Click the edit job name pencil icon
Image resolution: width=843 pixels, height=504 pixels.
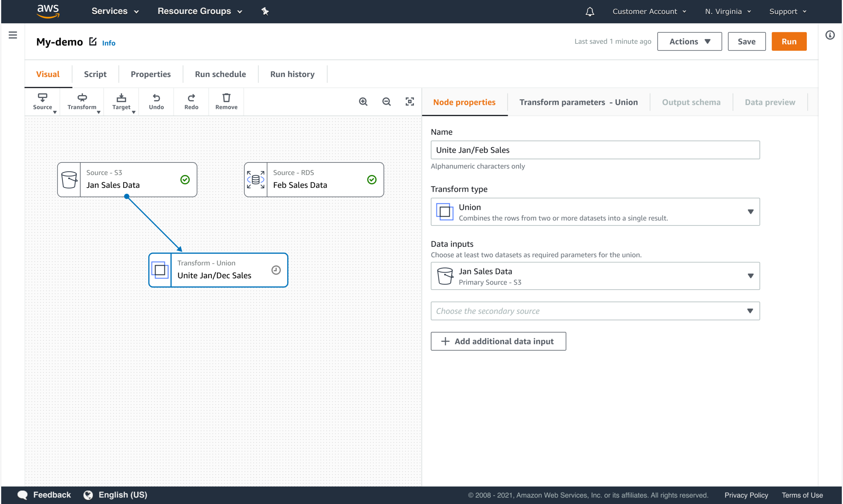coord(93,41)
